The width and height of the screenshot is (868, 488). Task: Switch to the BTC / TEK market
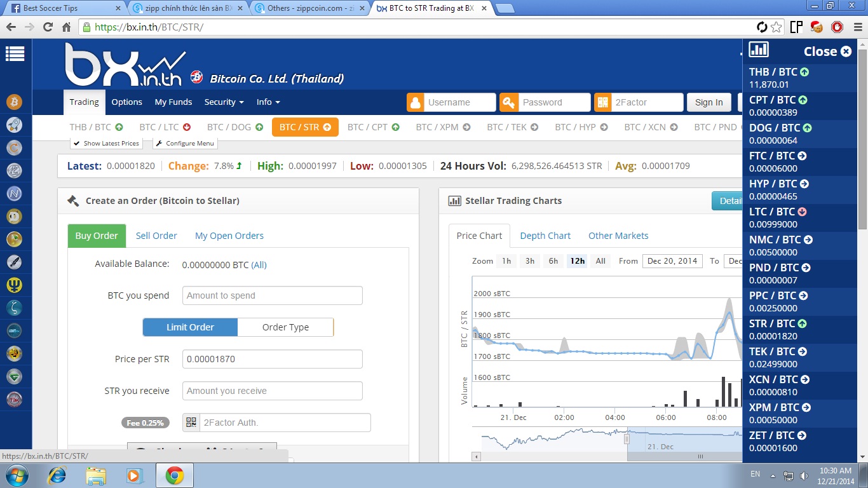pyautogui.click(x=512, y=127)
